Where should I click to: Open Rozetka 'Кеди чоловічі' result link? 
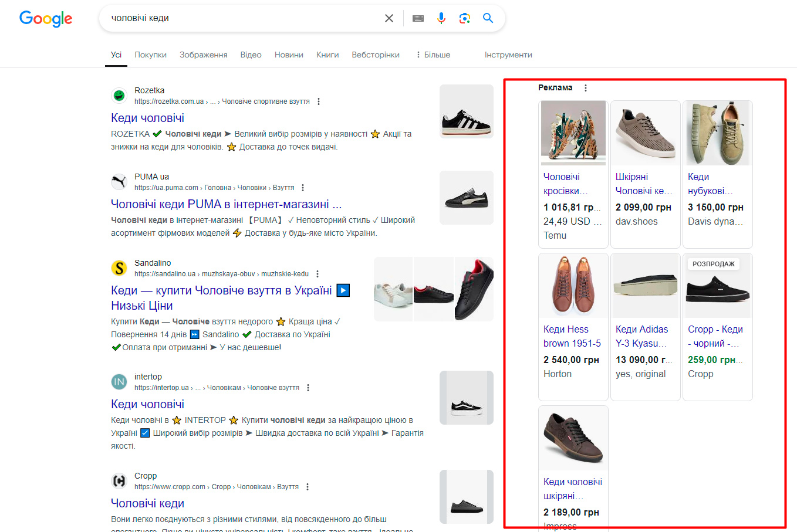point(148,118)
